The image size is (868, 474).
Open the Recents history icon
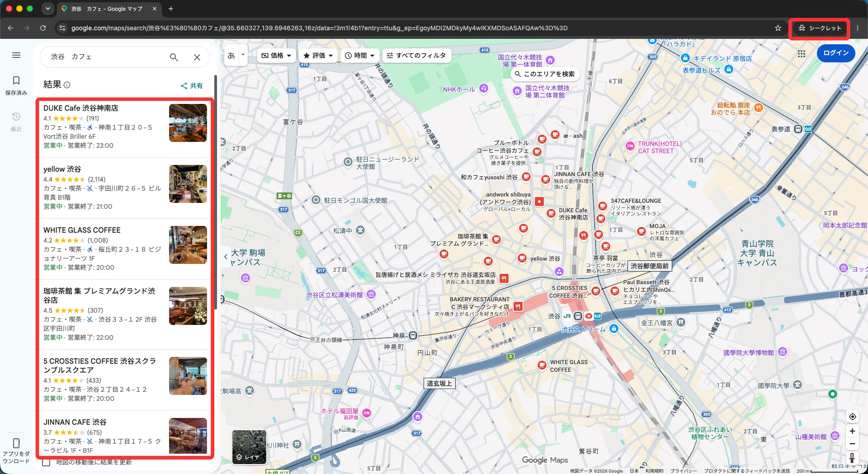[x=16, y=117]
